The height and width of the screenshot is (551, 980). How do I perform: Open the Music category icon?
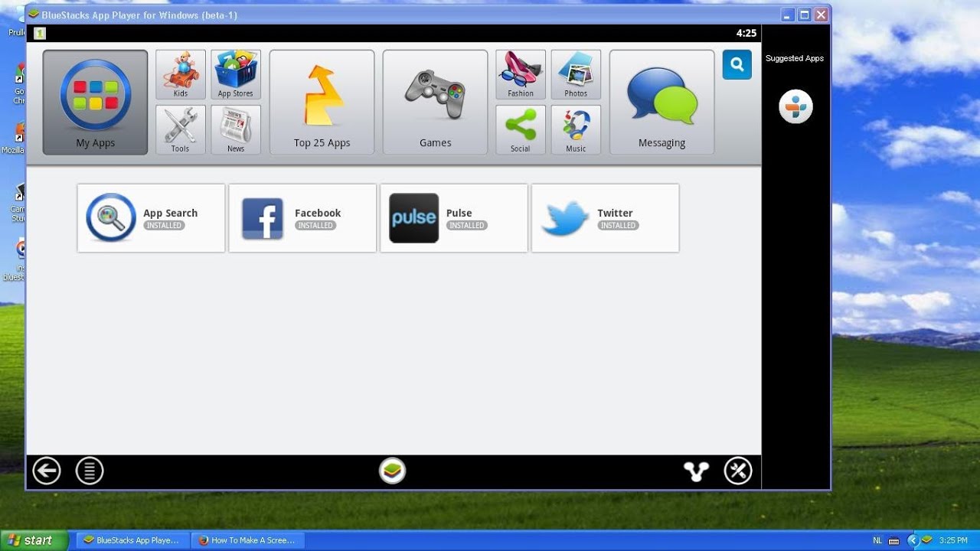(576, 130)
